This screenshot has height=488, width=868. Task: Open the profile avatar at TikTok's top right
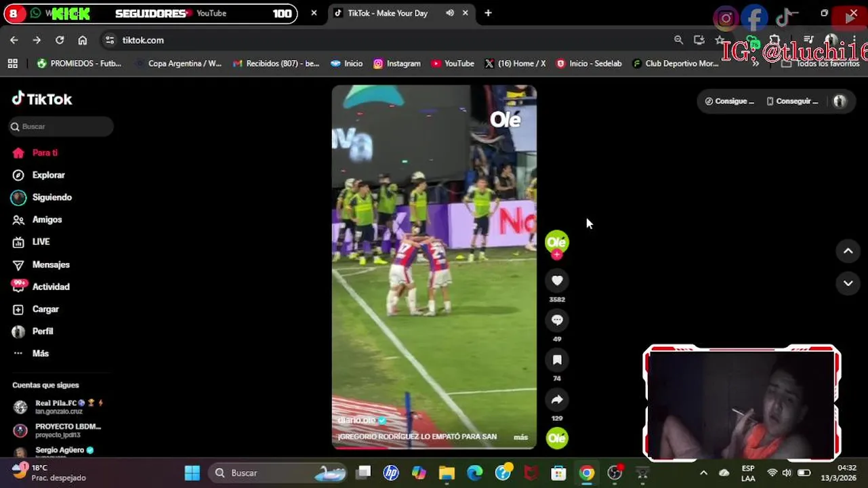(840, 101)
